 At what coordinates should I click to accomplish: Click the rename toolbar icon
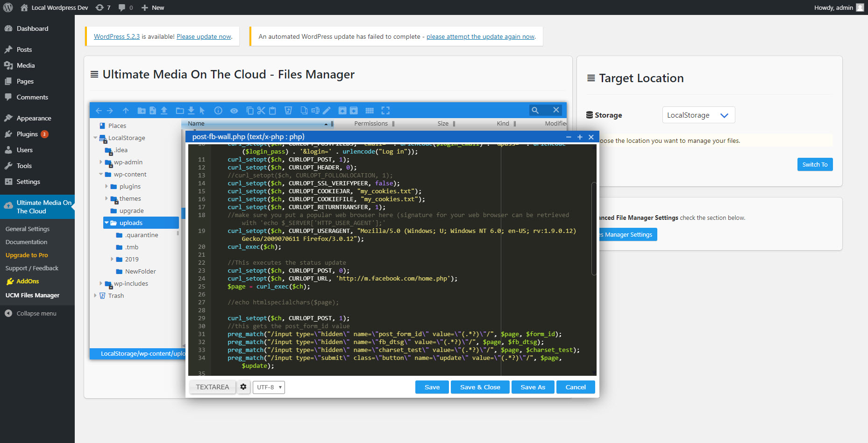tap(315, 111)
